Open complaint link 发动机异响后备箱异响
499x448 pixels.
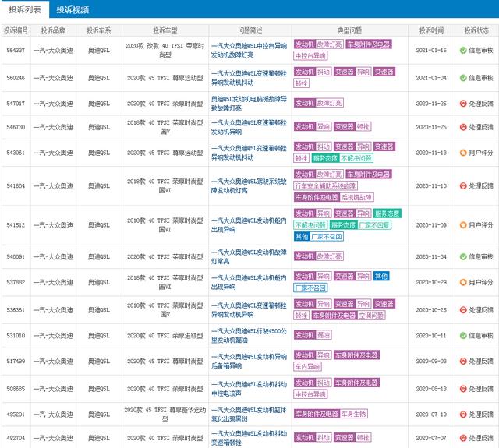pos(249,362)
